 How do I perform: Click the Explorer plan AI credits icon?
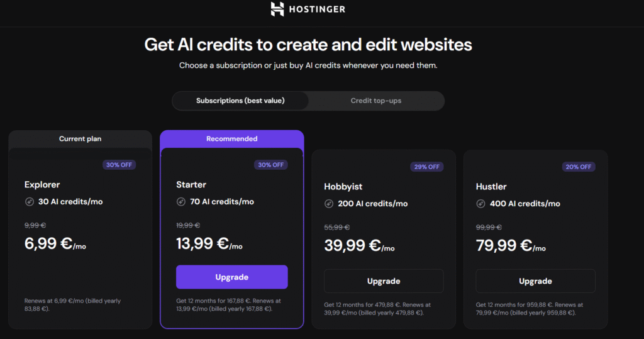(29, 202)
